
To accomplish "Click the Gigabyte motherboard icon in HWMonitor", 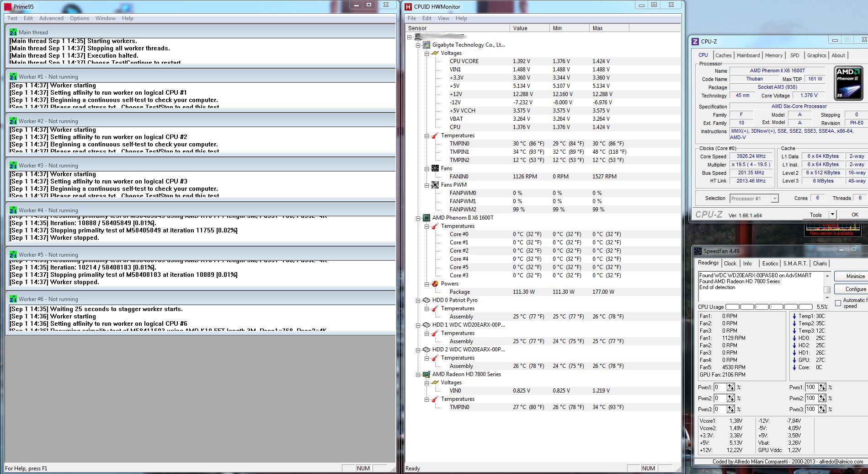I will coord(426,45).
